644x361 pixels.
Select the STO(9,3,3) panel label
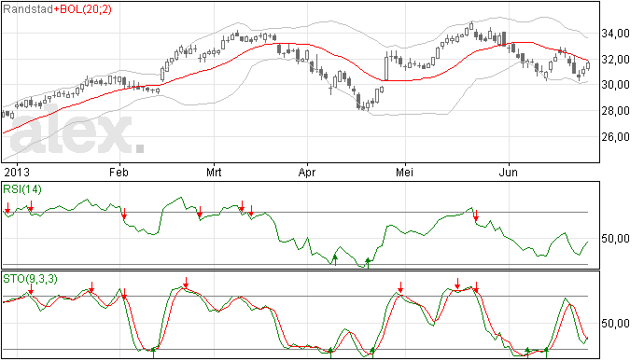click(x=30, y=279)
